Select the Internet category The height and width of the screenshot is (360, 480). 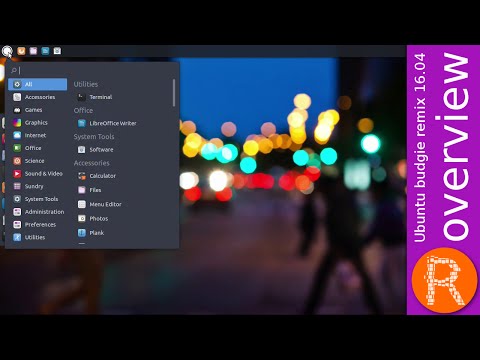[x=38, y=135]
